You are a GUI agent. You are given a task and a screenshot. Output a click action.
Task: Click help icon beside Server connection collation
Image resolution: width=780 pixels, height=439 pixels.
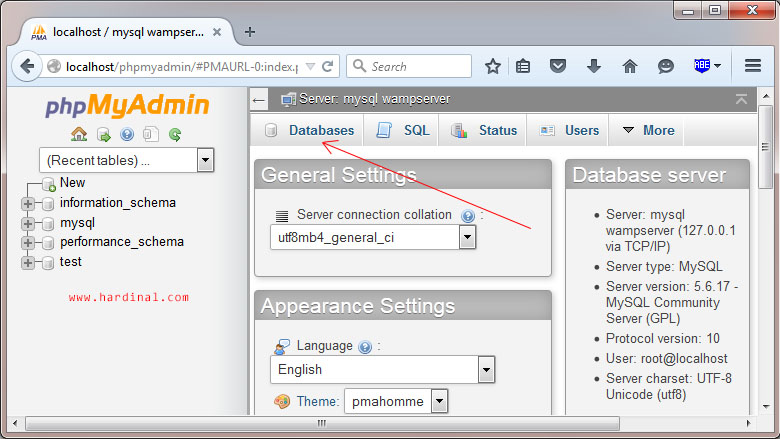[x=468, y=216]
